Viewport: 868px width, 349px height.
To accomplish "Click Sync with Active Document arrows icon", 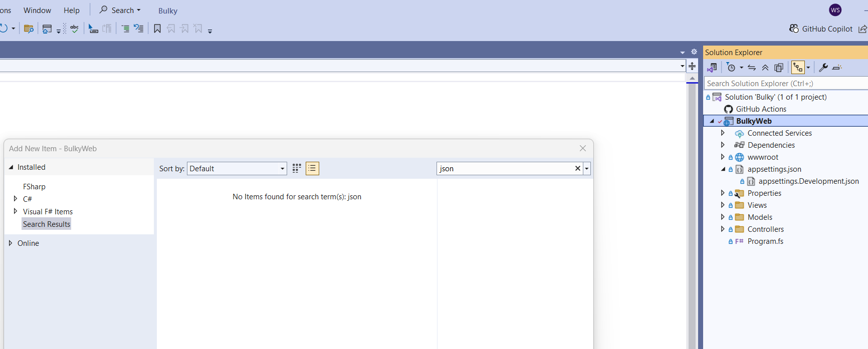I will pyautogui.click(x=752, y=67).
